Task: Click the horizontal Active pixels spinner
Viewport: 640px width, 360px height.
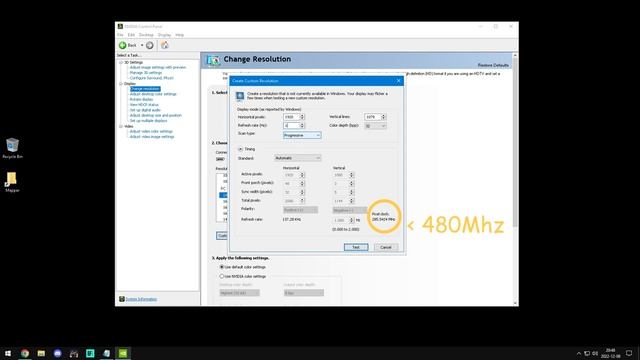Action: point(302,175)
